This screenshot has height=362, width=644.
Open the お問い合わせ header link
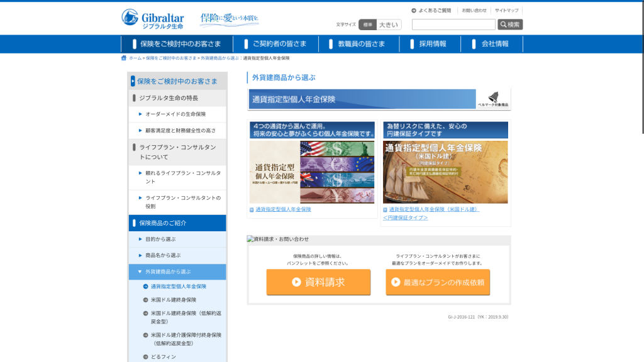tap(474, 11)
